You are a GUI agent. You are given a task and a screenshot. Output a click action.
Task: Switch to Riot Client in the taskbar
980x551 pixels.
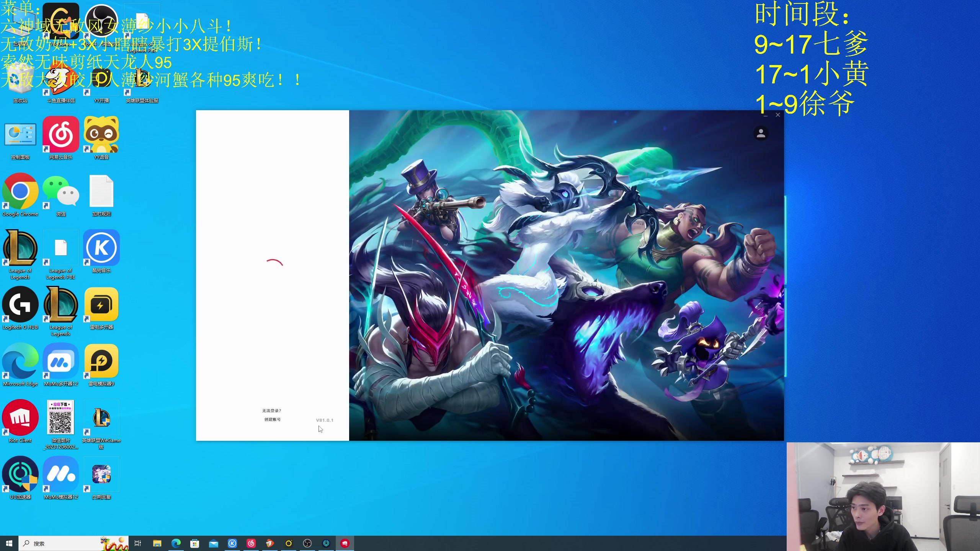[x=345, y=543]
